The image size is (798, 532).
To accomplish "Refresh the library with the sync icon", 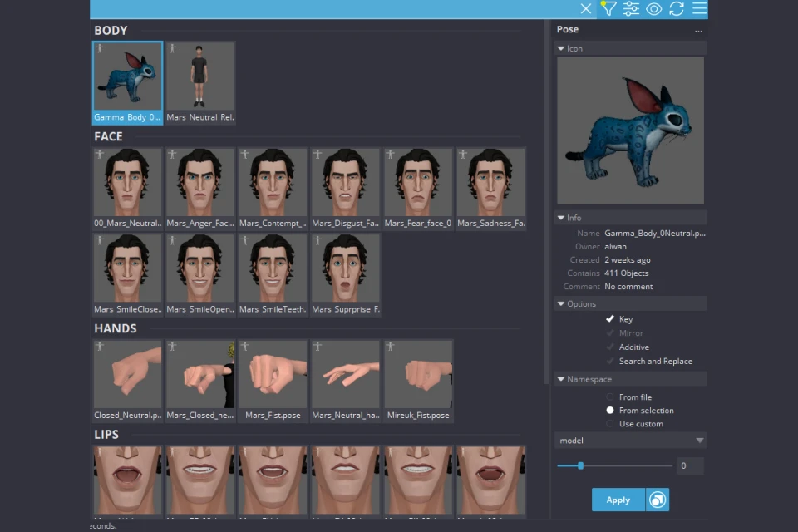I will [676, 9].
